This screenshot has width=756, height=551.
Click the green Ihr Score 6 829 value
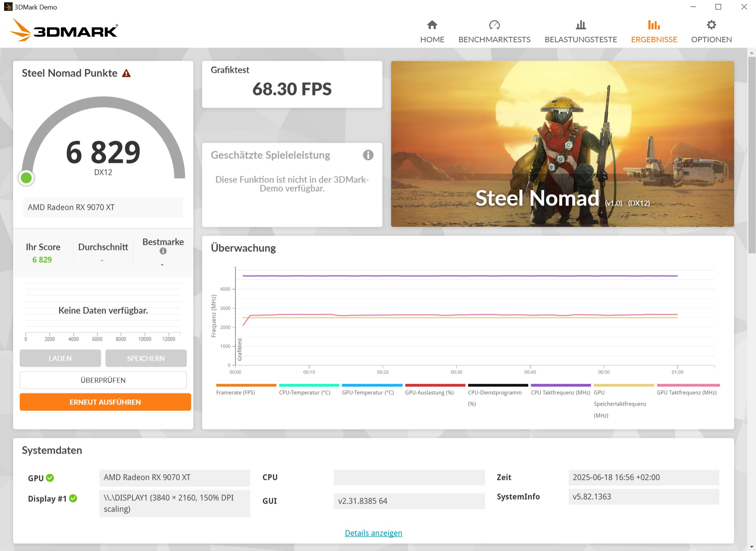(42, 260)
